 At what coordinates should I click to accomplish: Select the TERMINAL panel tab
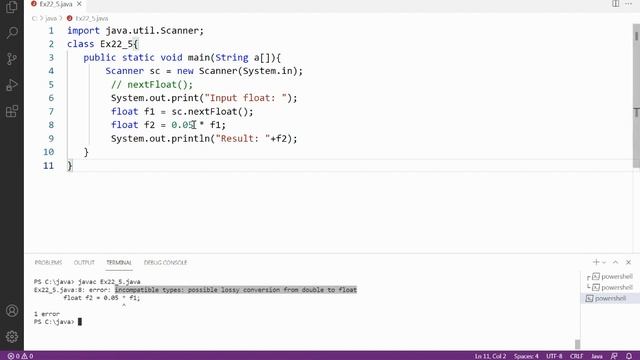click(x=119, y=262)
